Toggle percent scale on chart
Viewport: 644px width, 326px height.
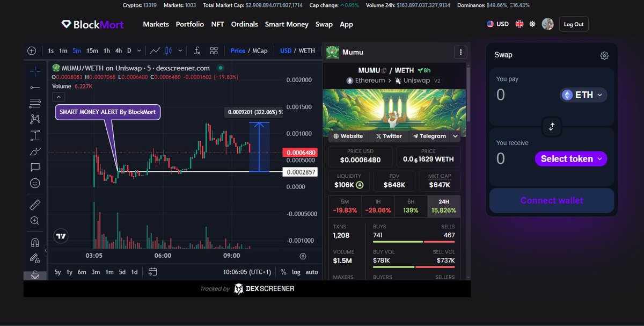(283, 272)
